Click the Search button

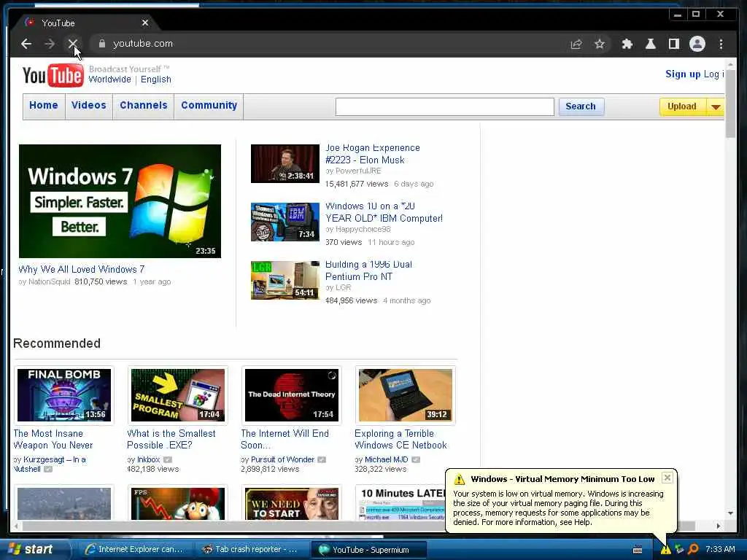point(581,106)
